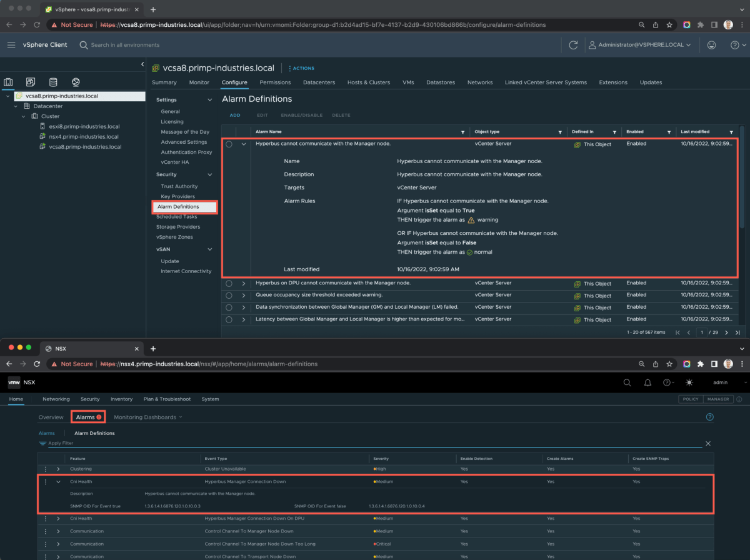Jump to last page of alarm definitions

737,332
